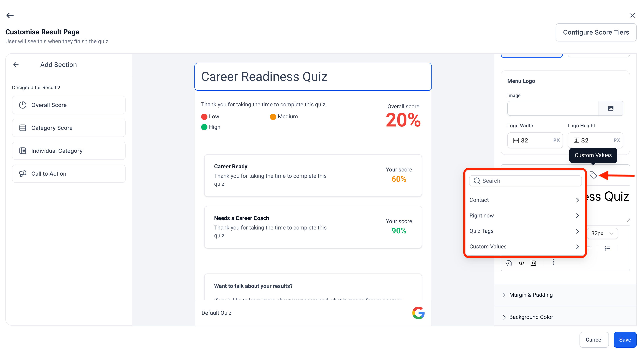
Task: Toggle bullet list formatting in editor
Action: 608,248
